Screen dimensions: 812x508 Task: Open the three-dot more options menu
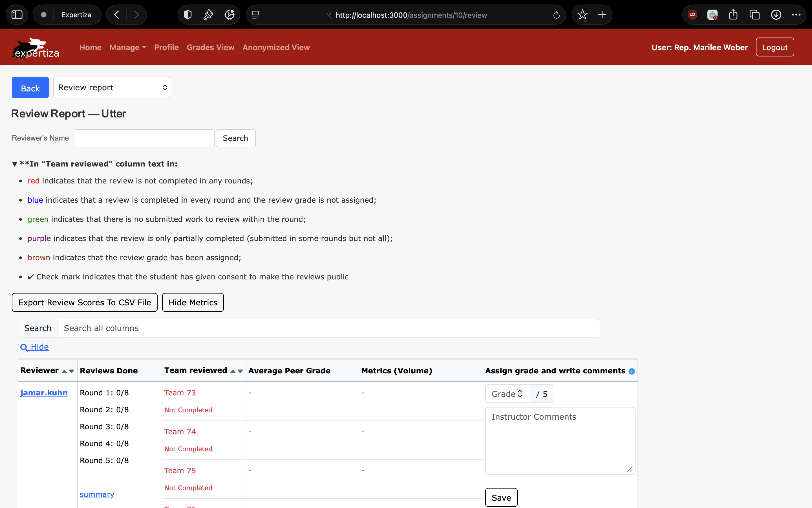click(x=796, y=15)
